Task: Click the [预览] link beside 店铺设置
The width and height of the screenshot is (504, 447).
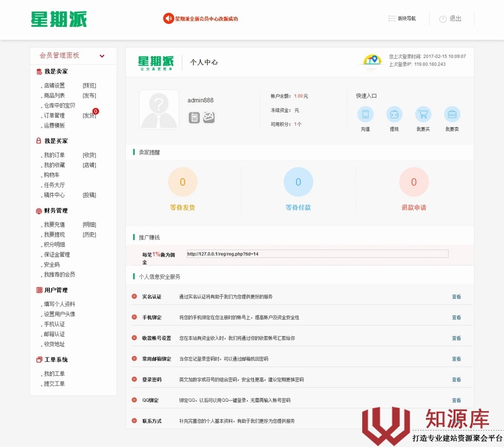Action: pyautogui.click(x=89, y=86)
